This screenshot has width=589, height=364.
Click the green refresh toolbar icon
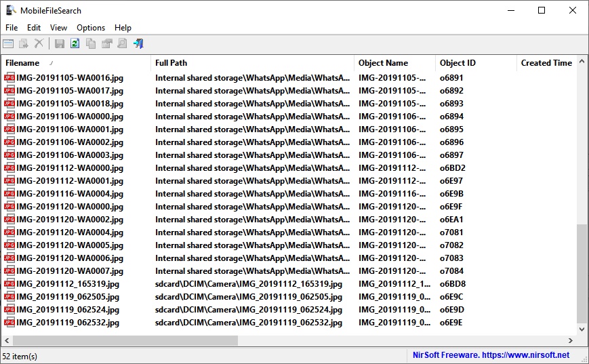click(75, 43)
